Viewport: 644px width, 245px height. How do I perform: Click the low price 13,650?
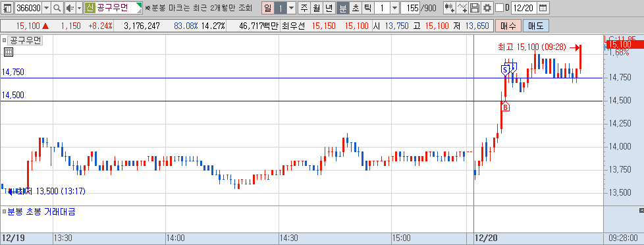click(477, 26)
